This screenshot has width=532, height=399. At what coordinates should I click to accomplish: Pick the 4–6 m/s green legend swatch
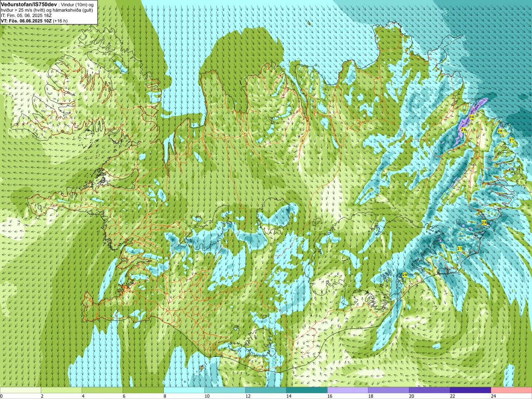pyautogui.click(x=102, y=390)
